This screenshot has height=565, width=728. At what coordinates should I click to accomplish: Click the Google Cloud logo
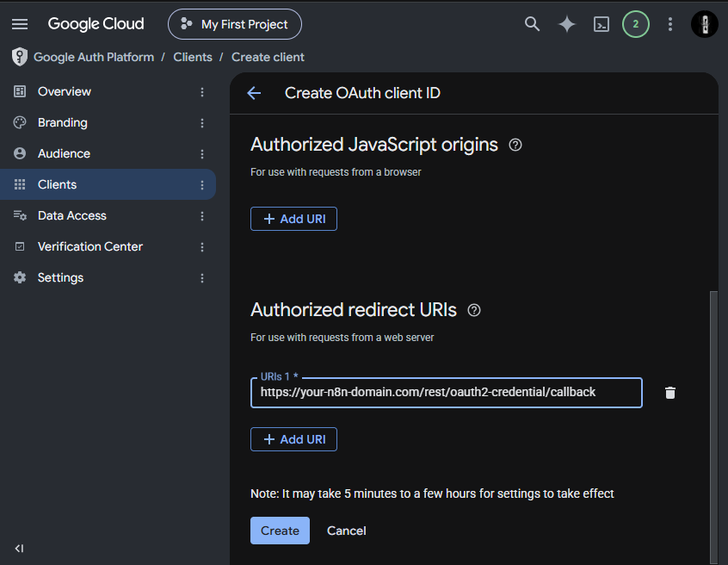[96, 24]
